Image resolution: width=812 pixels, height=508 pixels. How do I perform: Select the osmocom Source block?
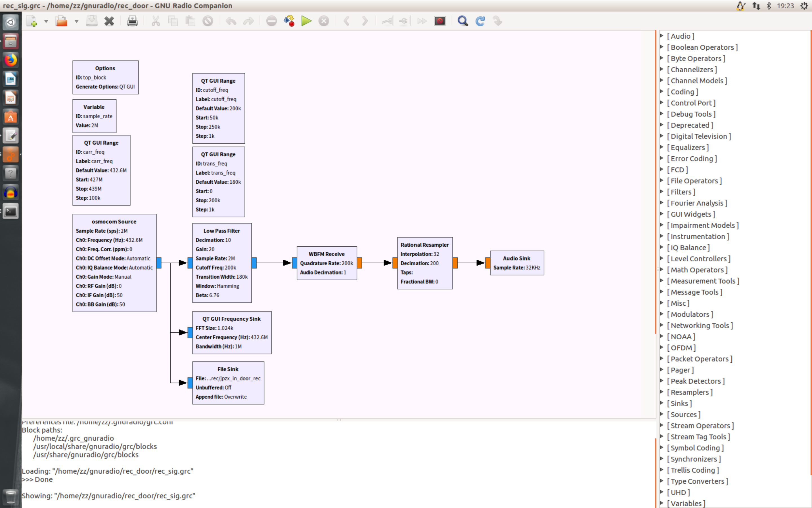(x=114, y=263)
